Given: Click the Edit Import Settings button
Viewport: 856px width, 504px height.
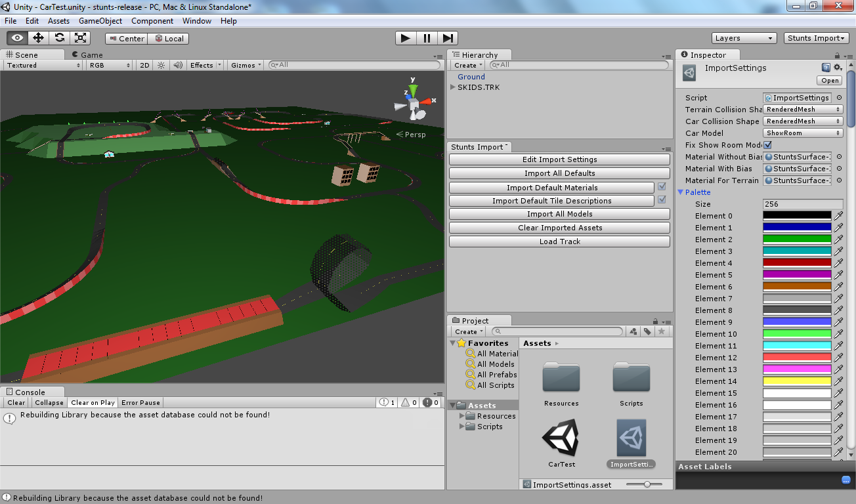Looking at the screenshot, I should tap(559, 159).
